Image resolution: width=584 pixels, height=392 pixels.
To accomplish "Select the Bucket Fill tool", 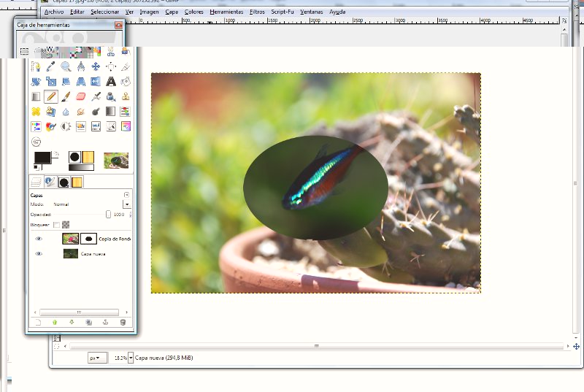I will 126,82.
